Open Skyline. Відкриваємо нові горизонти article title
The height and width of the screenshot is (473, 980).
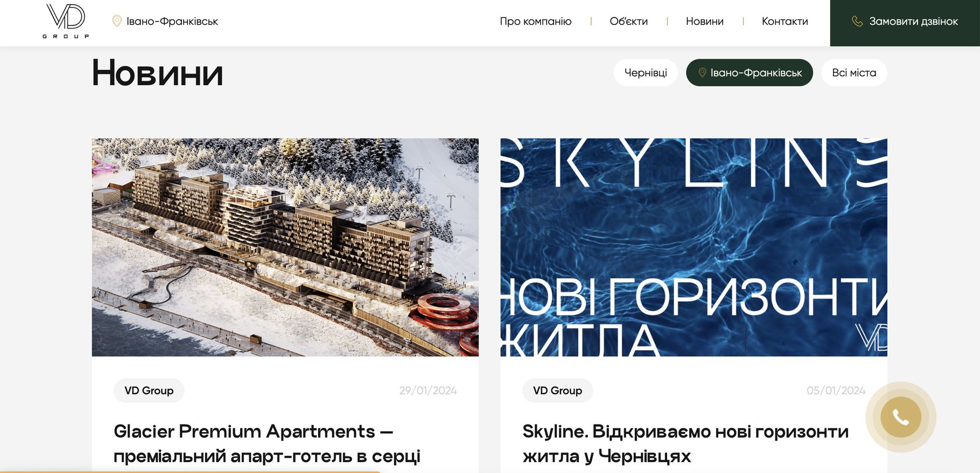(685, 443)
